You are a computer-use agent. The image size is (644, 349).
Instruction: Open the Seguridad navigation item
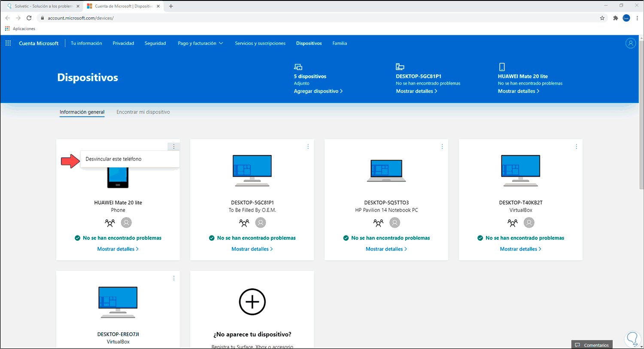coord(155,43)
